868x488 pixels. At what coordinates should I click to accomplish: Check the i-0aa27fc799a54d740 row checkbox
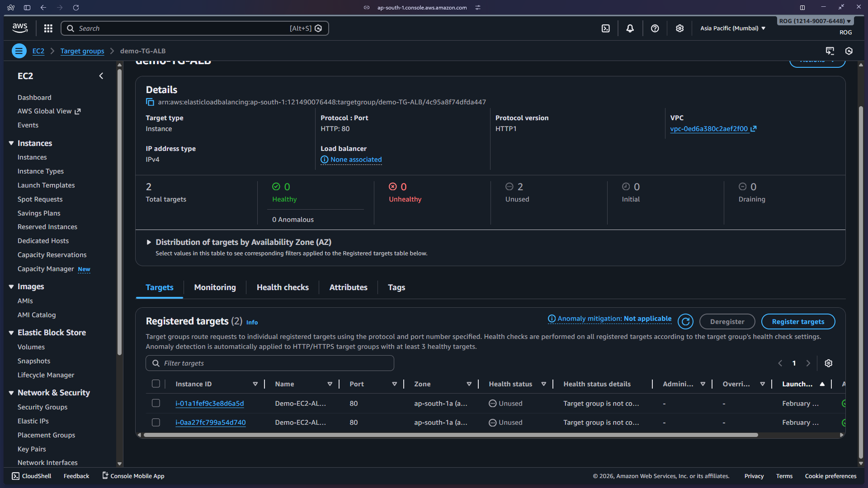coord(156,422)
